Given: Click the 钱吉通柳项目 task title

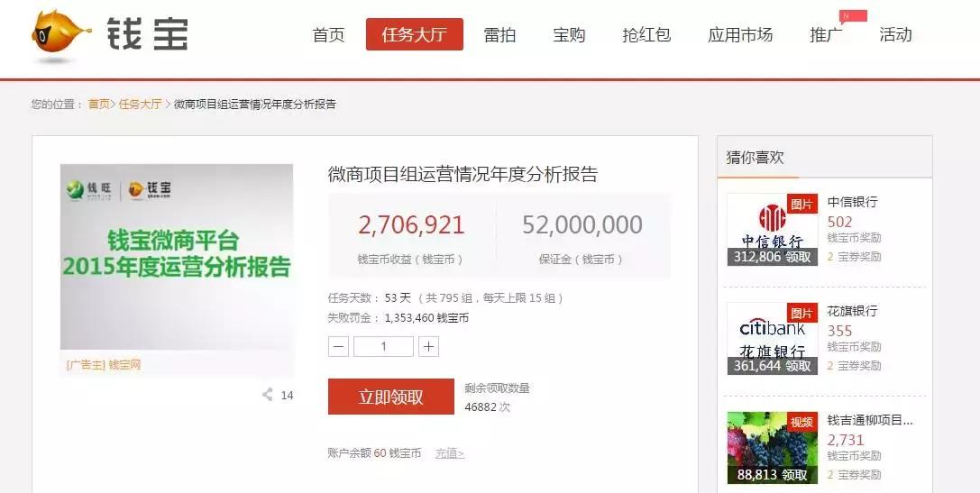Looking at the screenshot, I should point(870,420).
